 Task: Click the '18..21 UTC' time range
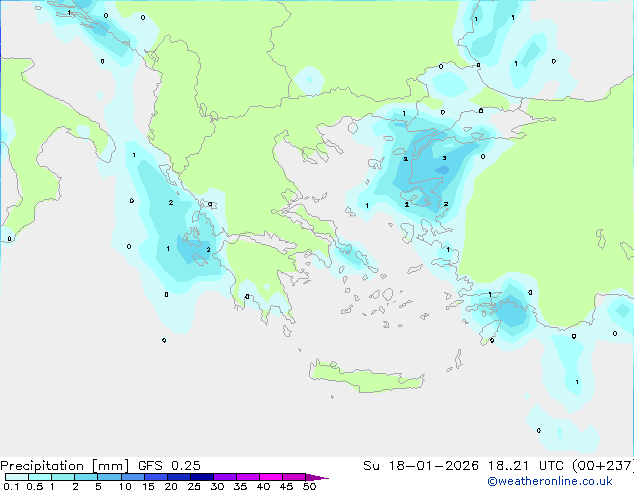pos(525,466)
